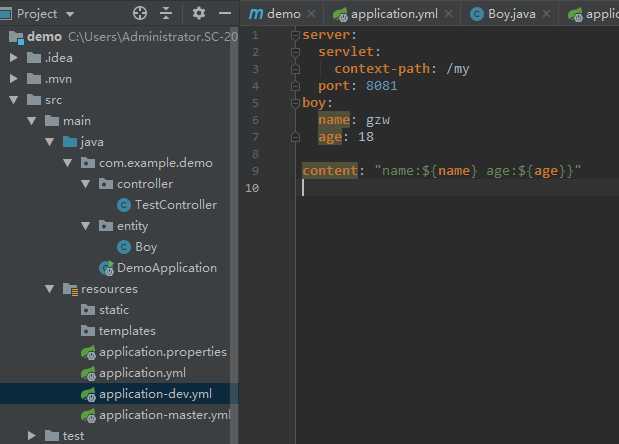
Task: Click the resources folder icon
Action: [70, 289]
